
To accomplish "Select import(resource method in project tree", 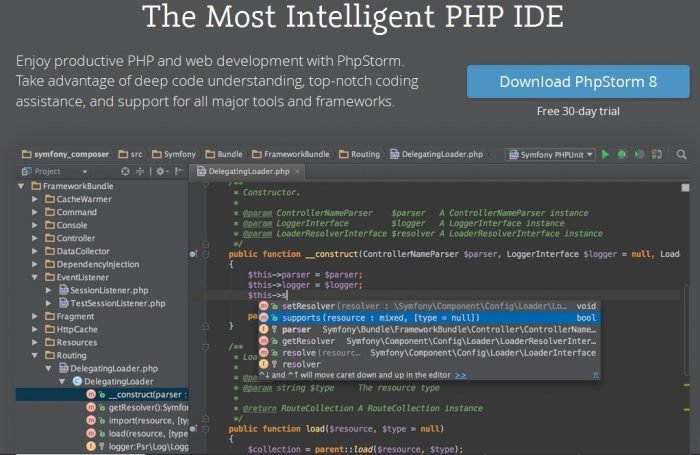I will pyautogui.click(x=137, y=421).
